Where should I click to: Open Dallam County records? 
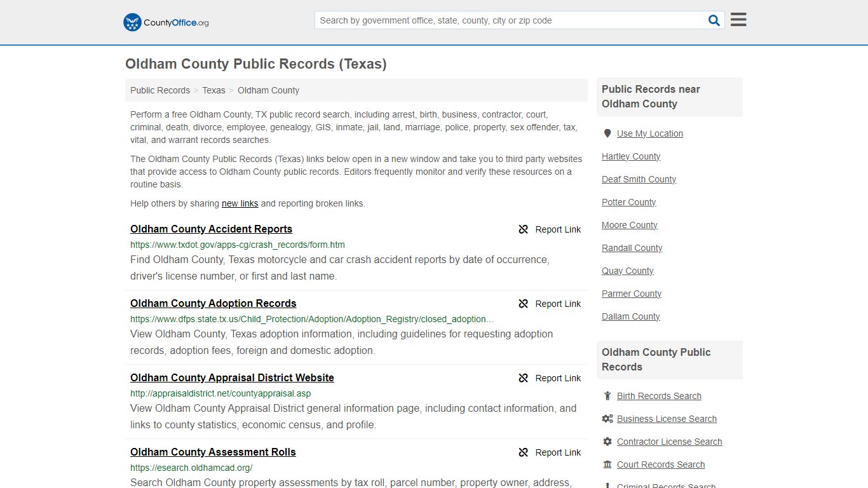point(630,316)
